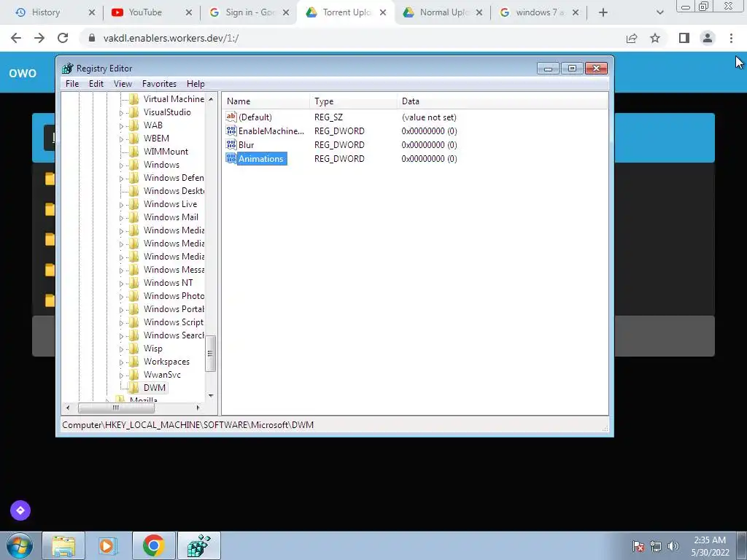
Task: Expand the VisualStudio tree node
Action: click(x=121, y=113)
